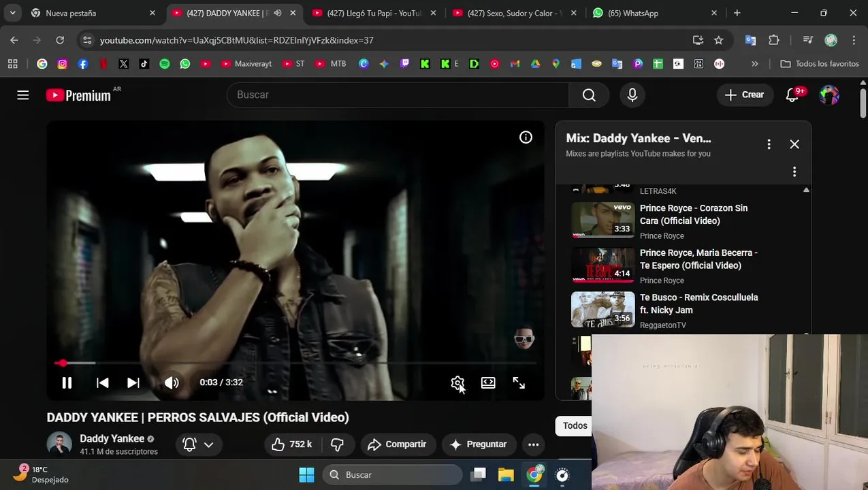The image size is (868, 490).
Task: Switch to the Sexo, Sudor y Calor tab
Action: [514, 13]
